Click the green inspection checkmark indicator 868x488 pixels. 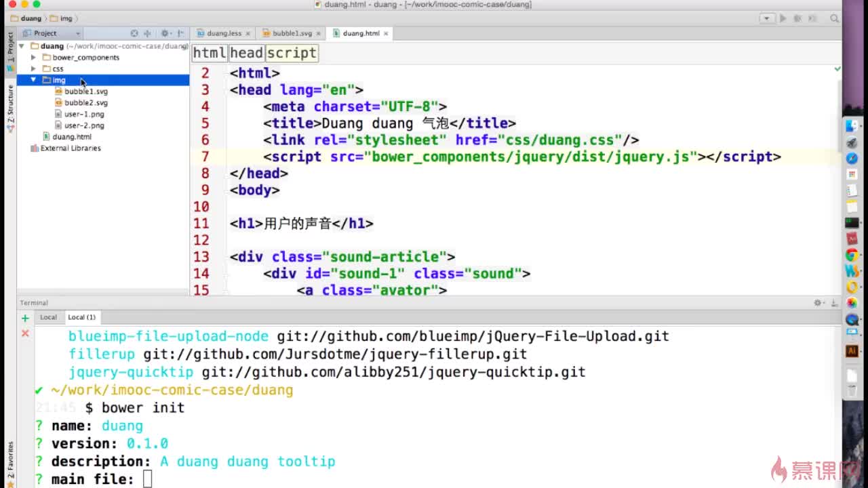[x=837, y=68]
